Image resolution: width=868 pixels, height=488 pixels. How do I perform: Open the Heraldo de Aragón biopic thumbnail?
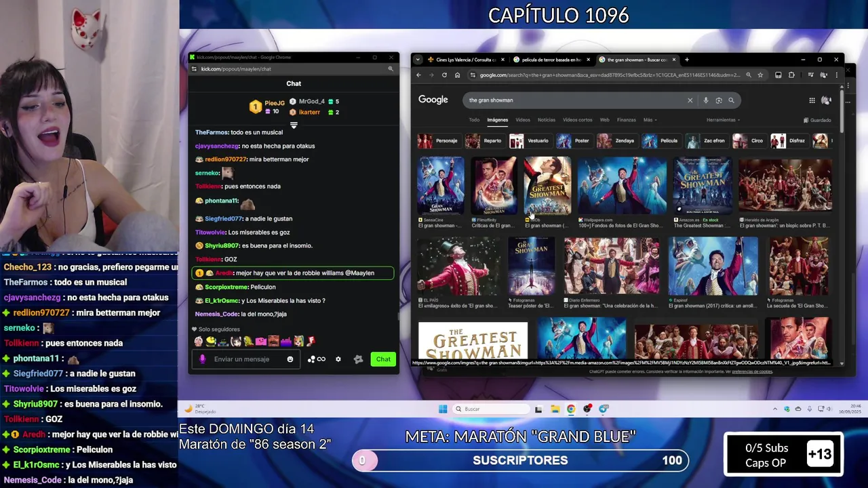pyautogui.click(x=785, y=186)
